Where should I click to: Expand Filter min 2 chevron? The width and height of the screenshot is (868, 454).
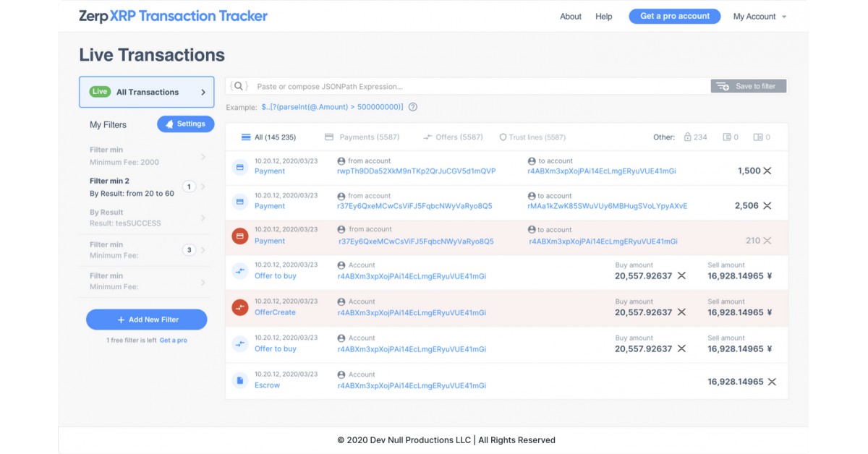click(x=203, y=187)
